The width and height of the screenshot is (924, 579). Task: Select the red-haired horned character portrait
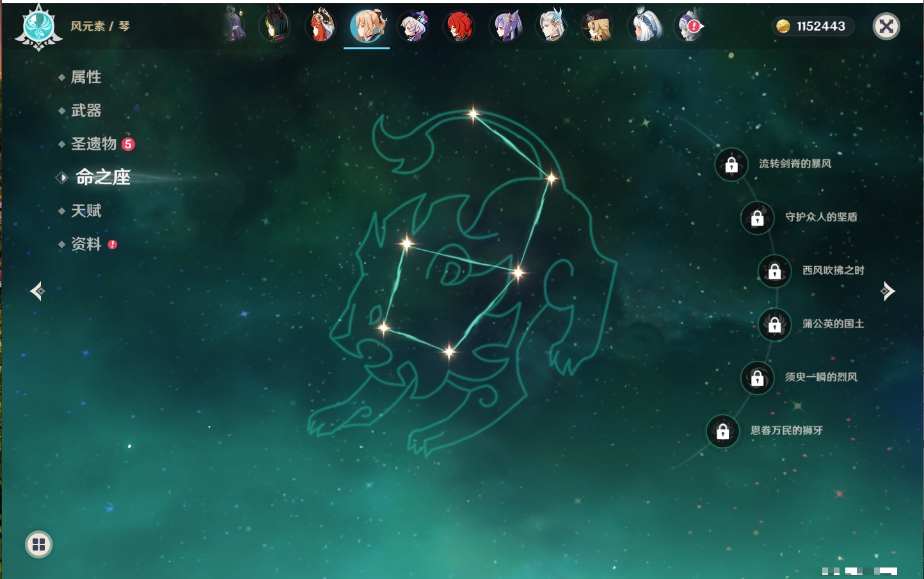pos(321,26)
